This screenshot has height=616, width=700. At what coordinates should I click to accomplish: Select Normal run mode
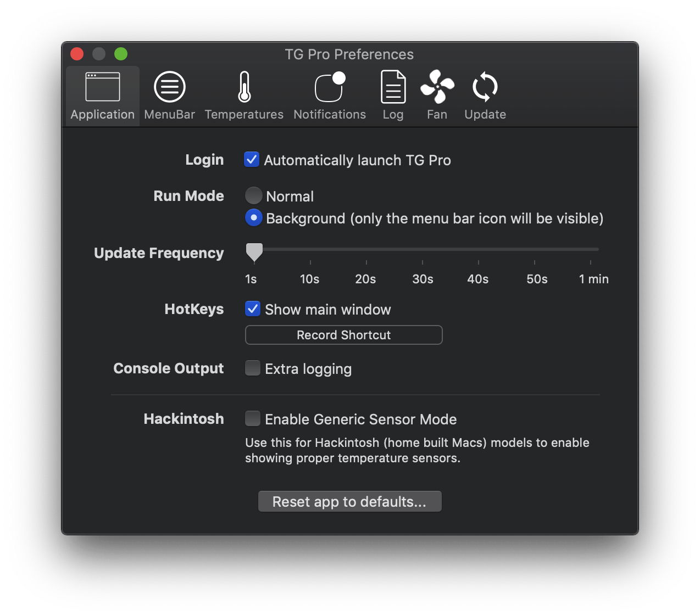253,195
